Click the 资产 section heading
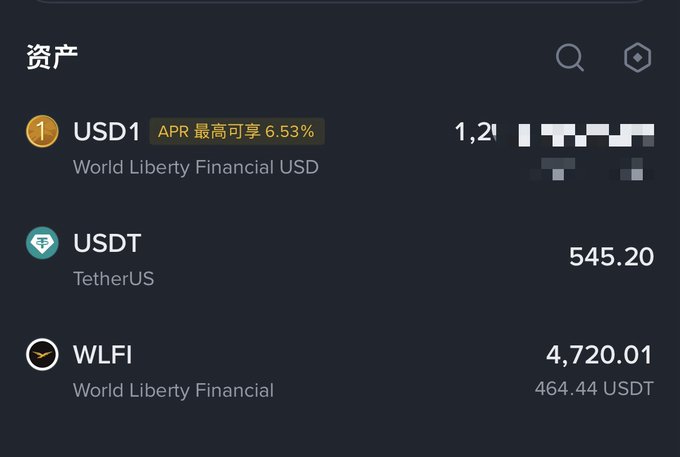This screenshot has width=680, height=457. (x=52, y=57)
